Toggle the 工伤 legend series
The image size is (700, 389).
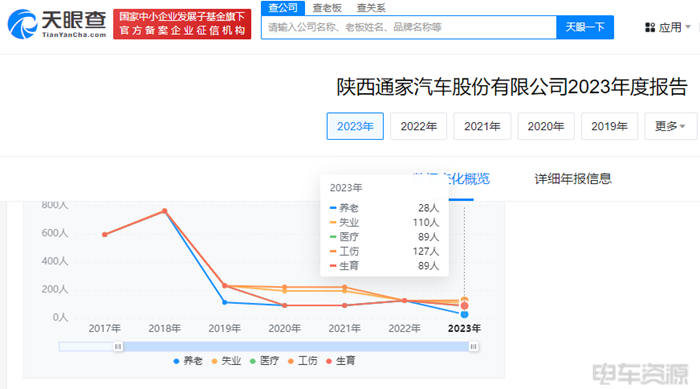[303, 361]
